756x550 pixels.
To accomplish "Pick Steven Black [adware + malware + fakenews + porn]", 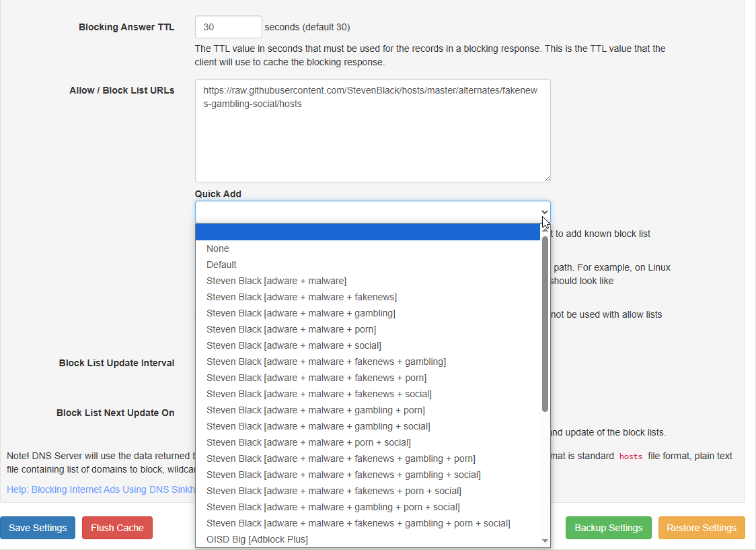I will point(368,378).
